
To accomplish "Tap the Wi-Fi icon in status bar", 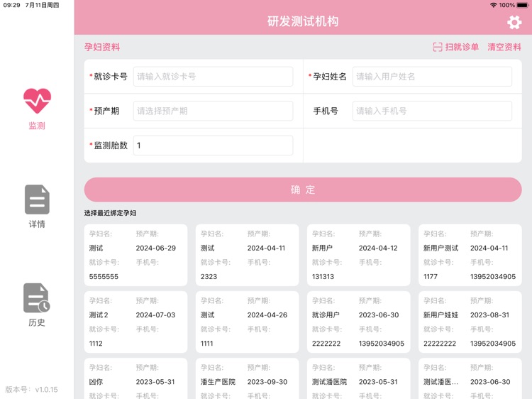I will coord(493,5).
